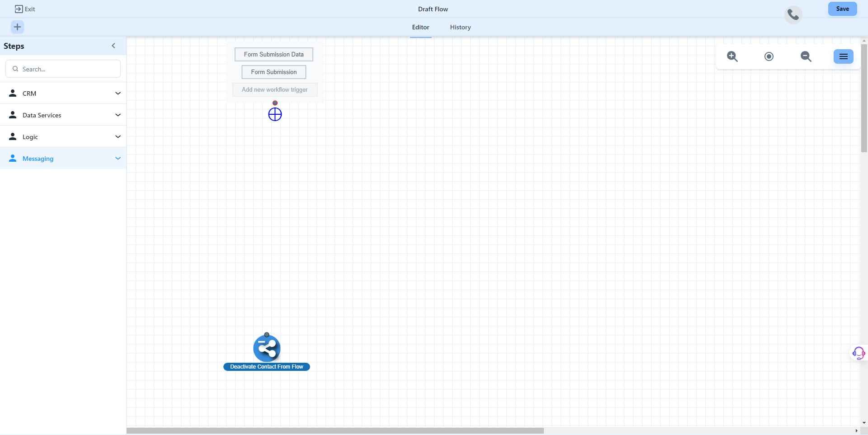Click Add new workflow trigger
The width and height of the screenshot is (868, 435).
pyautogui.click(x=275, y=89)
